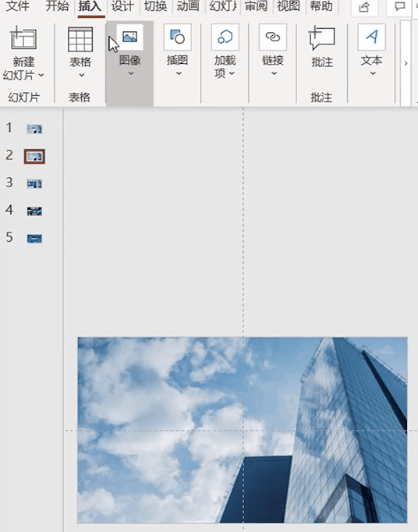Click the Link (链接) chain icon
This screenshot has height=532, width=418.
pos(273,37)
